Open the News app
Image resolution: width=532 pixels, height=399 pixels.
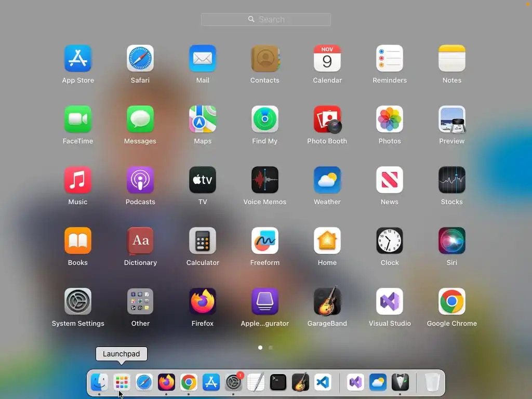point(390,180)
